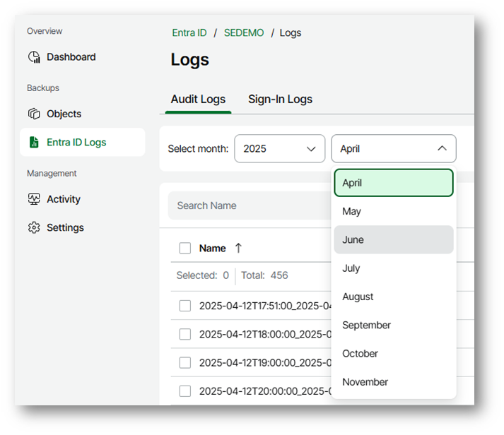The image size is (504, 435).
Task: Follow the Entra ID breadcrumb link
Action: (189, 33)
